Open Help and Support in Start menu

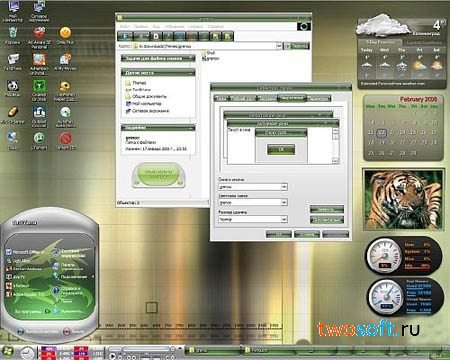click(68, 291)
